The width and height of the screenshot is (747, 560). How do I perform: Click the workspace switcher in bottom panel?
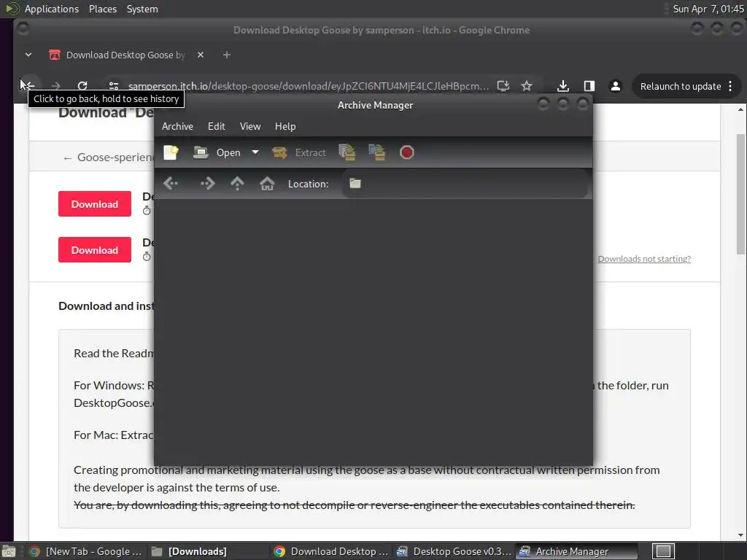(663, 551)
